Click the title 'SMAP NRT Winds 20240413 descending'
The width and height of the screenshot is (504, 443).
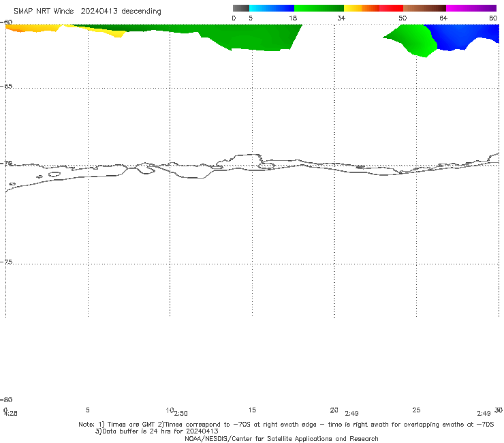(x=87, y=11)
